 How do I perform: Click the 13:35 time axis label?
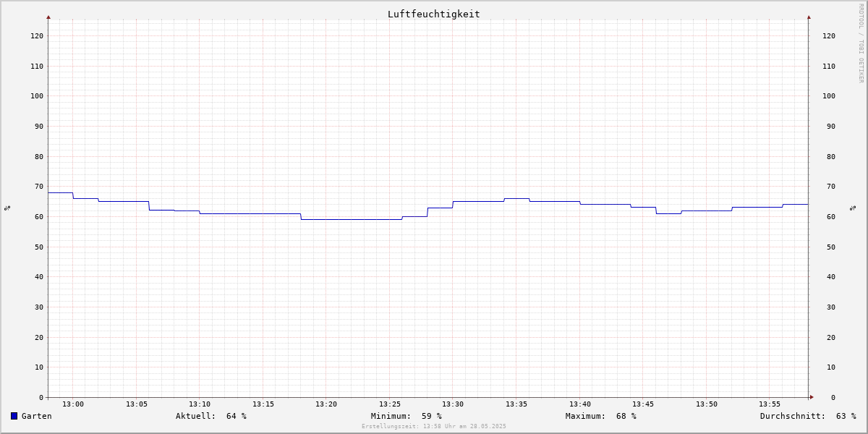[516, 404]
